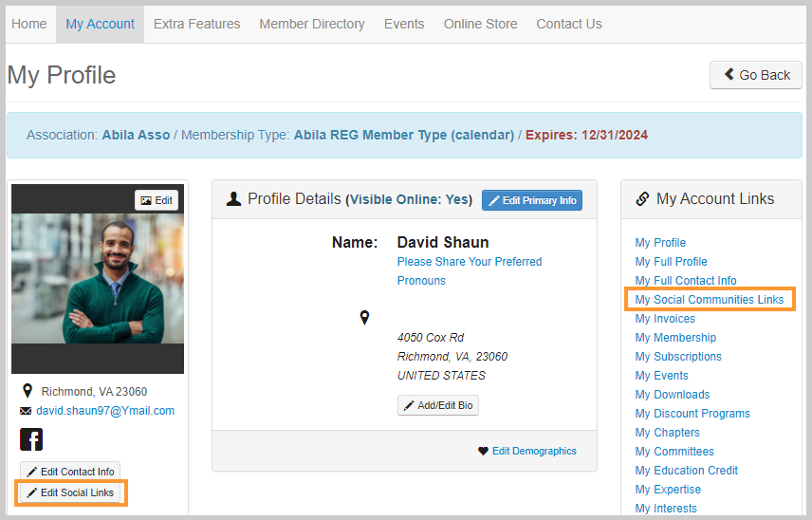The image size is (812, 520).
Task: Click the envelope icon beside the email address
Action: 26,411
